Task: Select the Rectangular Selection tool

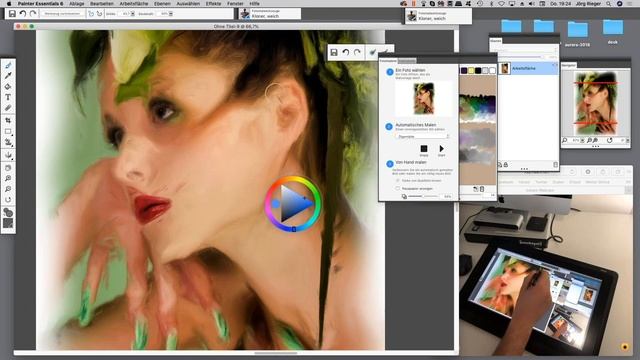Action: 8,131
